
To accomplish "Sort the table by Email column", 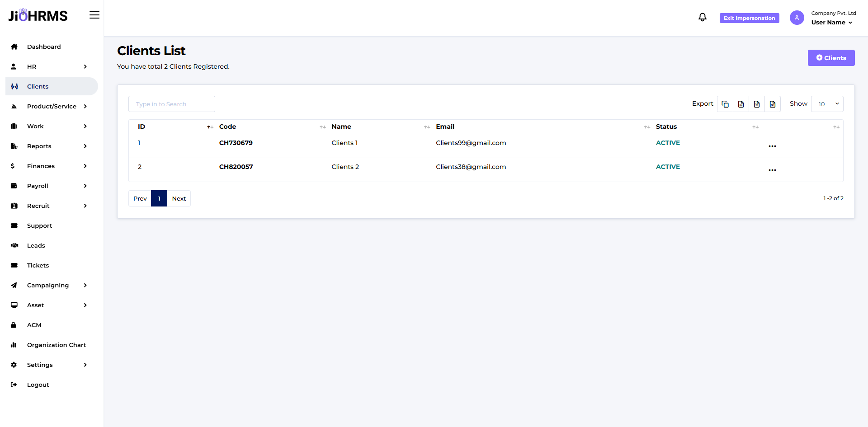I will point(647,127).
